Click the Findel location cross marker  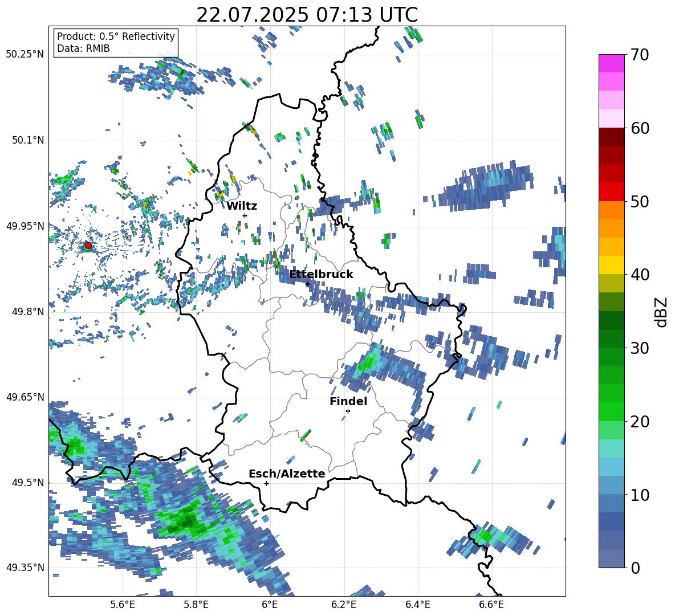point(348,411)
